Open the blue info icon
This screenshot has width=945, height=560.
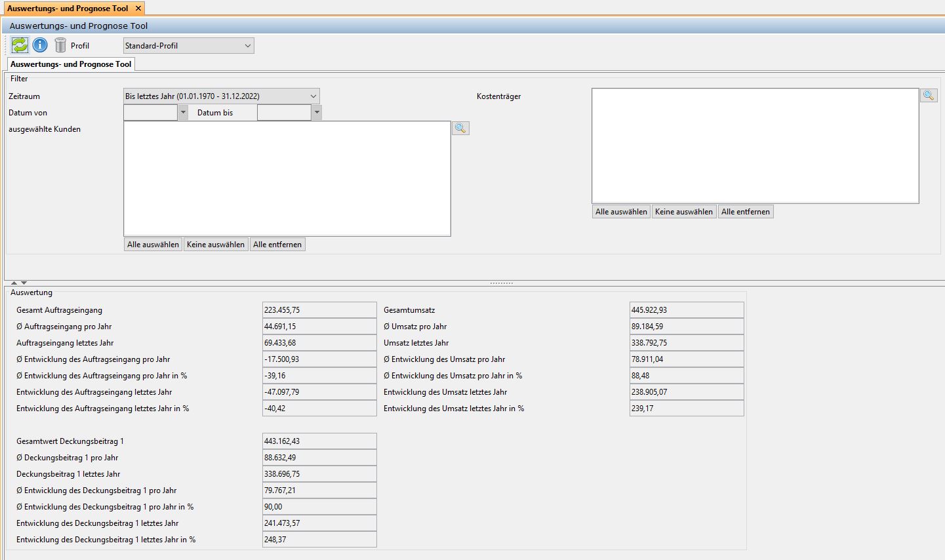click(x=39, y=45)
